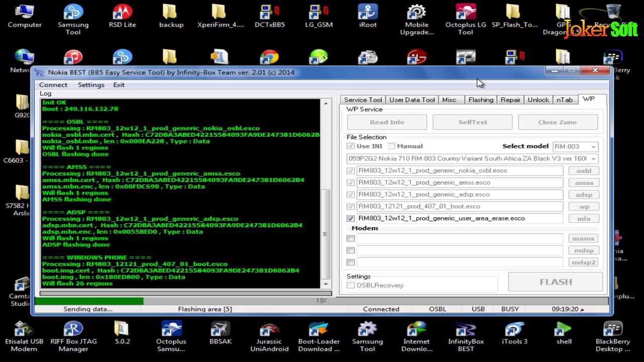Image resolution: width=644 pixels, height=362 pixels.
Task: Toggle checkbox for nokia_osbl.esco file
Action: tap(351, 170)
